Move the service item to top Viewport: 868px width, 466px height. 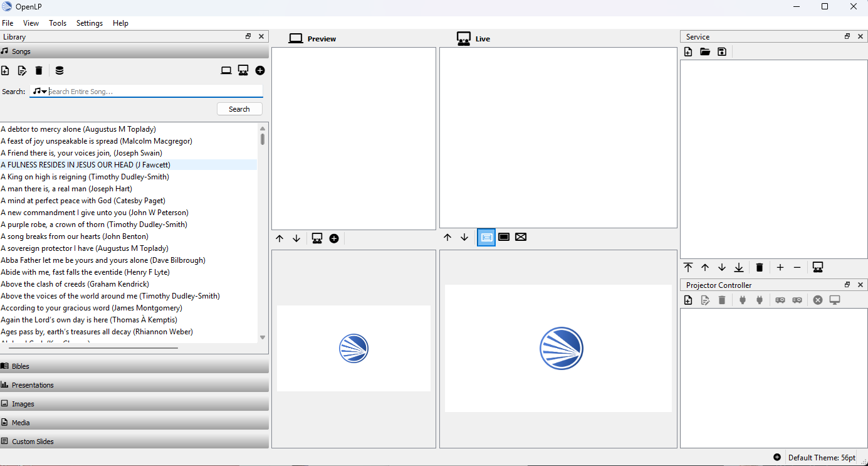click(688, 268)
